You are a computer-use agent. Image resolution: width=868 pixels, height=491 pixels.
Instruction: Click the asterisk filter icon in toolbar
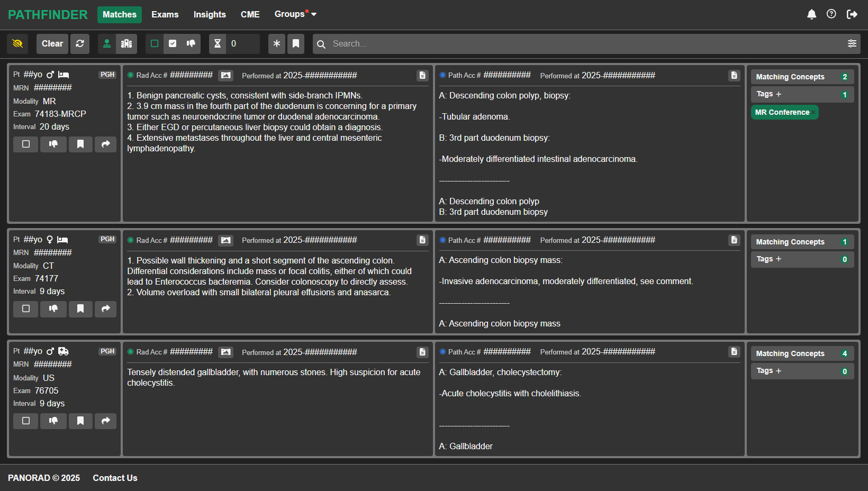pos(277,44)
